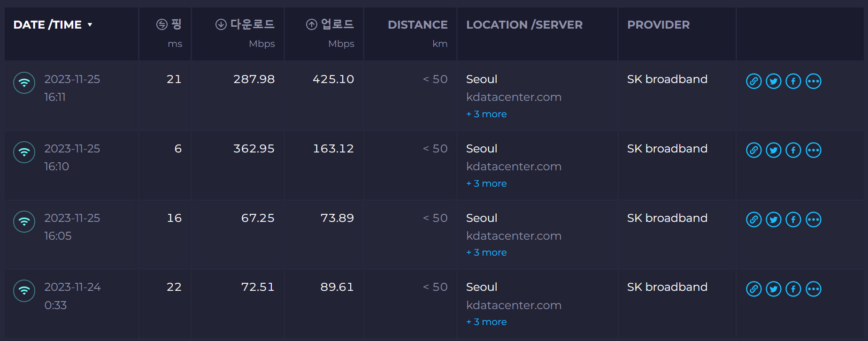The width and height of the screenshot is (868, 341).
Task: Sort by DATE /TIME dropdown arrow
Action: point(90,25)
